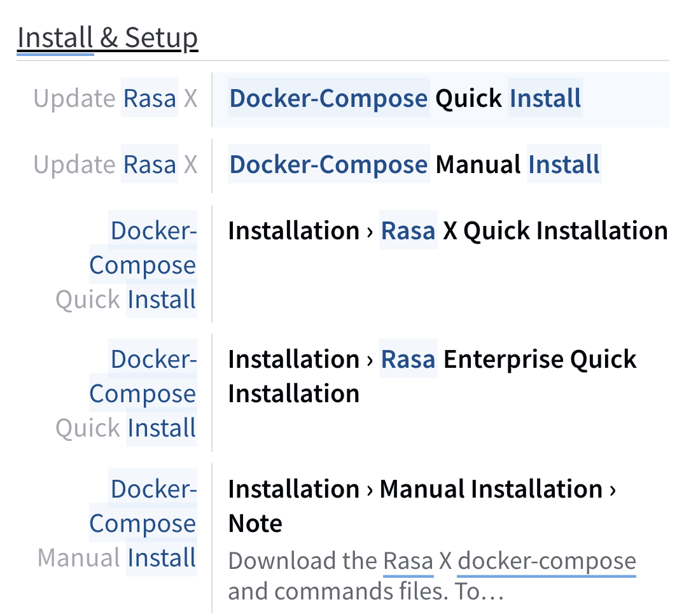The image size is (691, 616).
Task: Click the underlined docker-compose link in the snippet
Action: pos(546,561)
